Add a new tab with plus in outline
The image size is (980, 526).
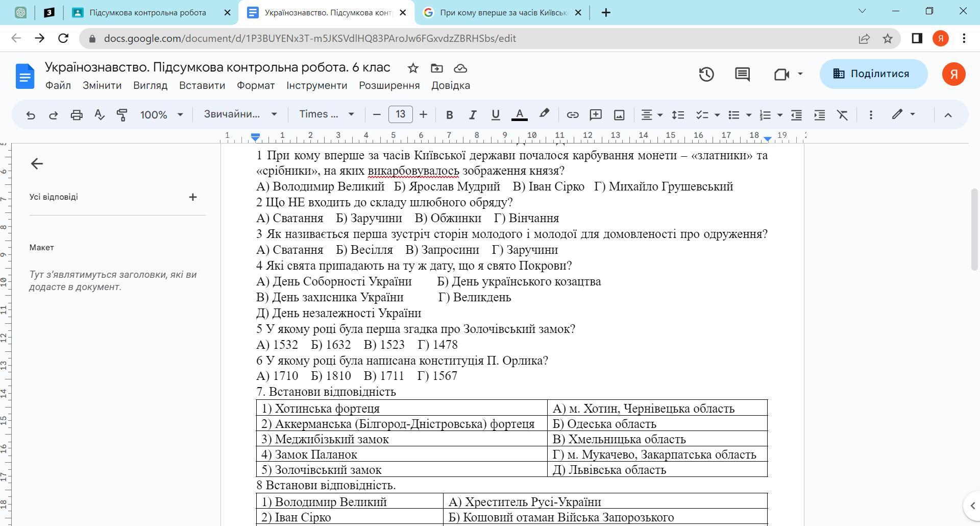click(193, 197)
